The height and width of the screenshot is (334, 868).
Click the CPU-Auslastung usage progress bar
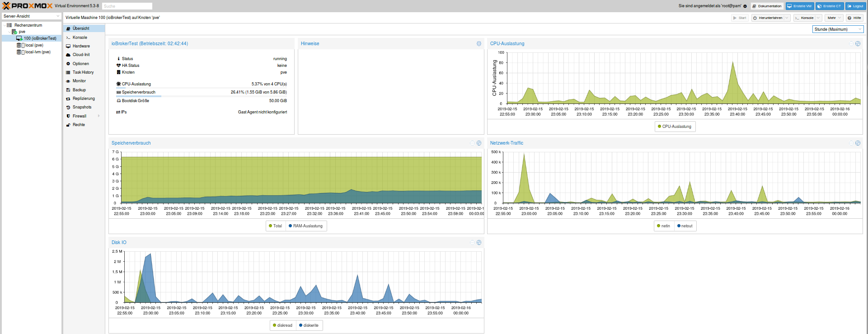(x=202, y=88)
